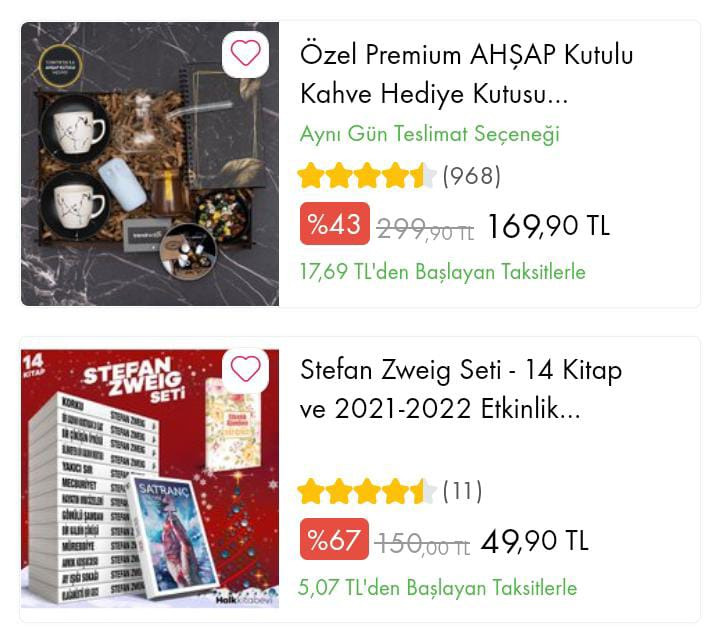Screen dimensions: 720x640
Task: View star rating of coffee gift box
Action: [366, 176]
